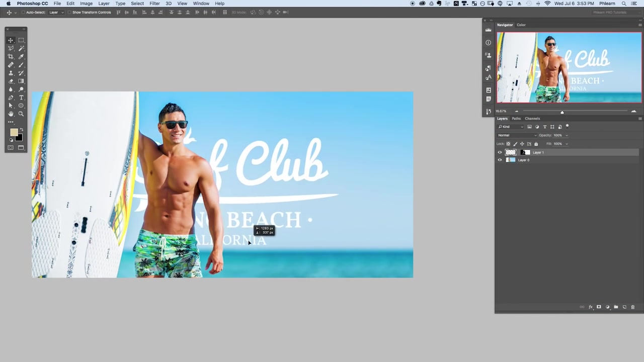Viewport: 644px width, 362px height.
Task: Select the Crop tool
Action: 11,57
